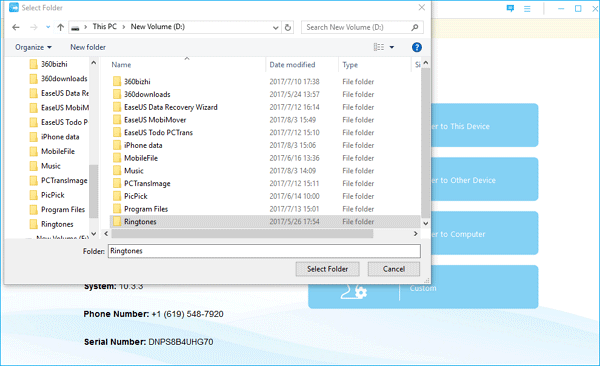Screen dimensions: 600x366
Task: Select Ringtones folder in file list
Action: click(x=266, y=222)
